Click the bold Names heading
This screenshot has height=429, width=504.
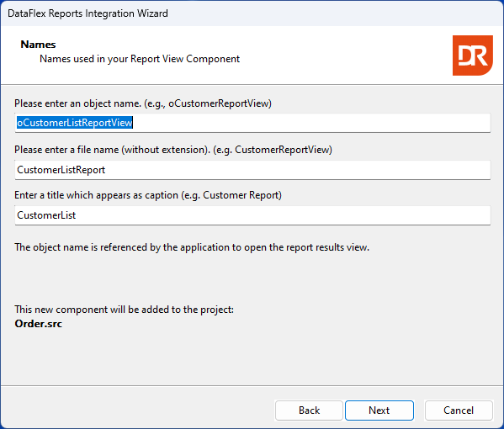pyautogui.click(x=38, y=45)
